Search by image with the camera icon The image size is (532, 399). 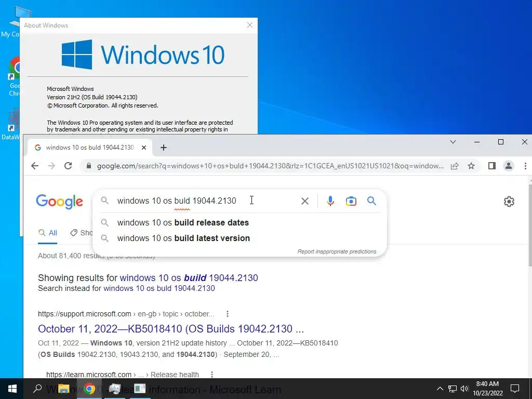pyautogui.click(x=351, y=201)
